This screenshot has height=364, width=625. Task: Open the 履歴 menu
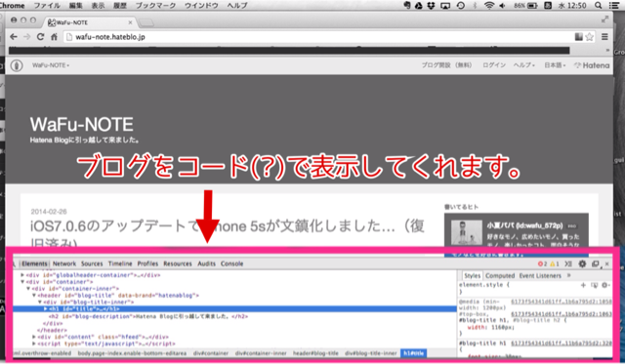pos(120,5)
